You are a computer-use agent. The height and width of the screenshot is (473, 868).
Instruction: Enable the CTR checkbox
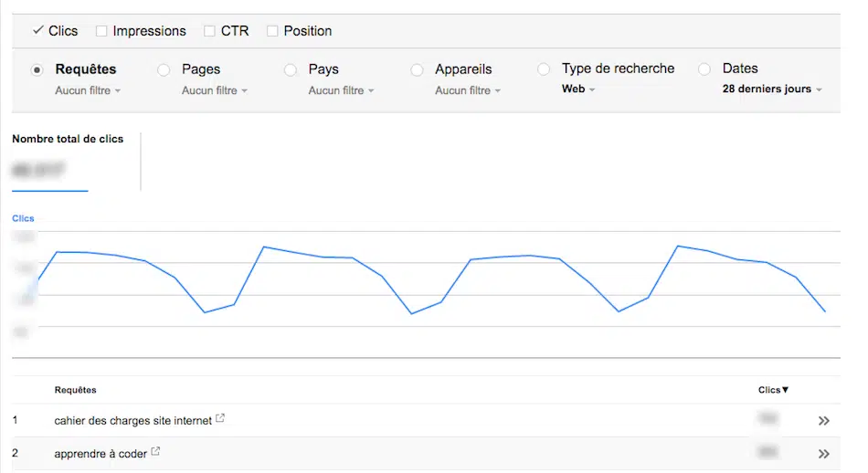pos(209,31)
